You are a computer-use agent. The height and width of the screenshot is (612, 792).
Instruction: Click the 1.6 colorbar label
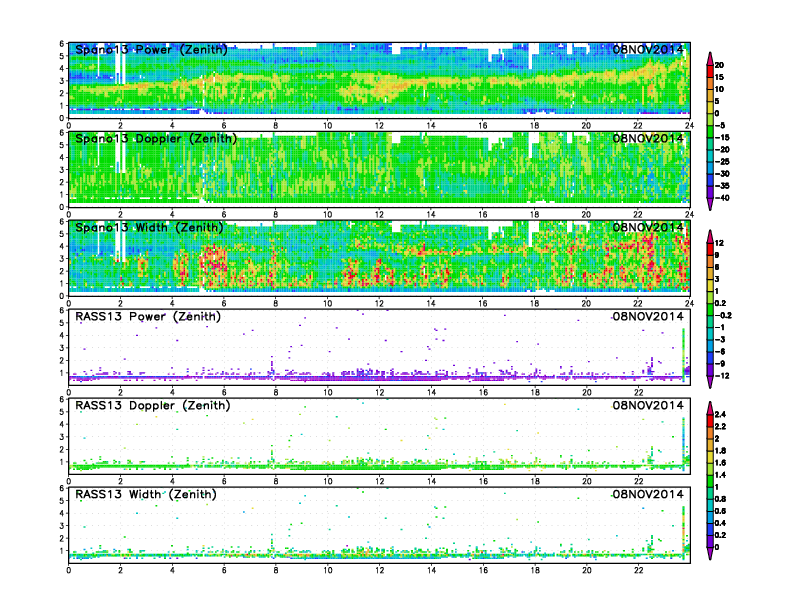720,463
